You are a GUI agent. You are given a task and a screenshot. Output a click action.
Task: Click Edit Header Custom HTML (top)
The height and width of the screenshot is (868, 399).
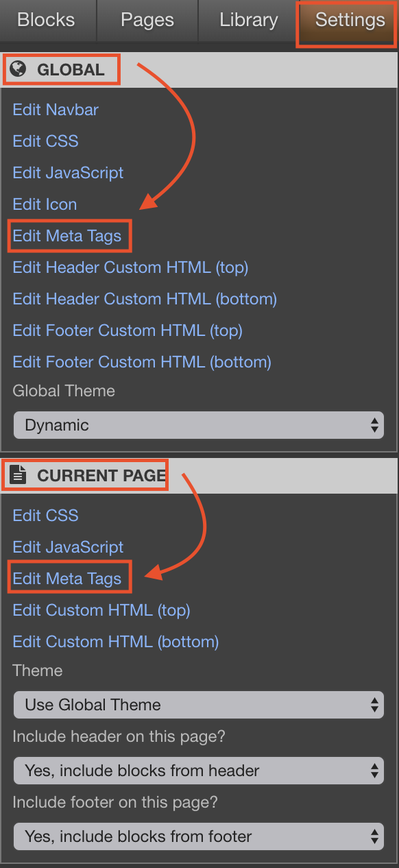click(130, 267)
